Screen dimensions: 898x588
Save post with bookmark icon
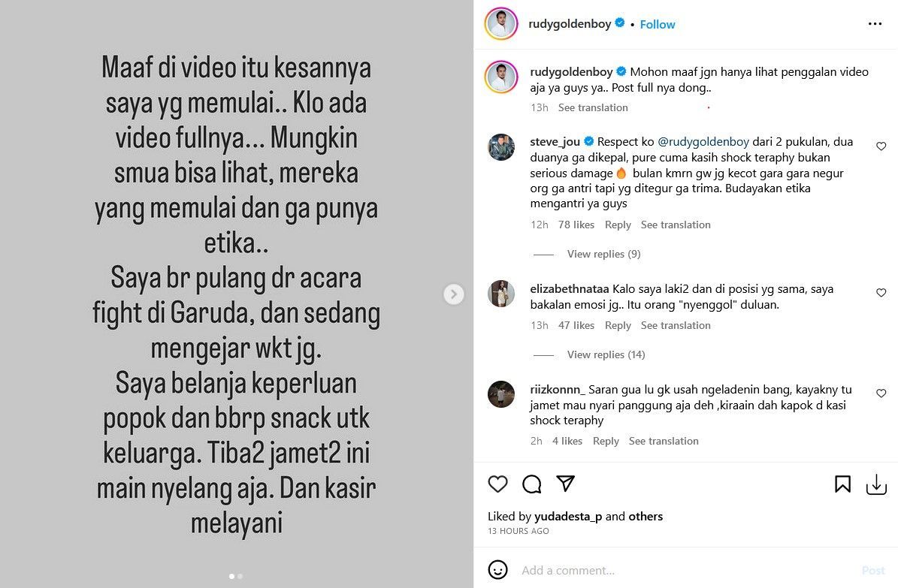(842, 484)
